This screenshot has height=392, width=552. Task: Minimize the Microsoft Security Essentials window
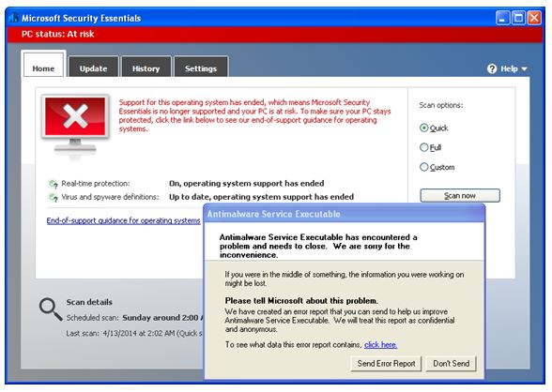502,18
